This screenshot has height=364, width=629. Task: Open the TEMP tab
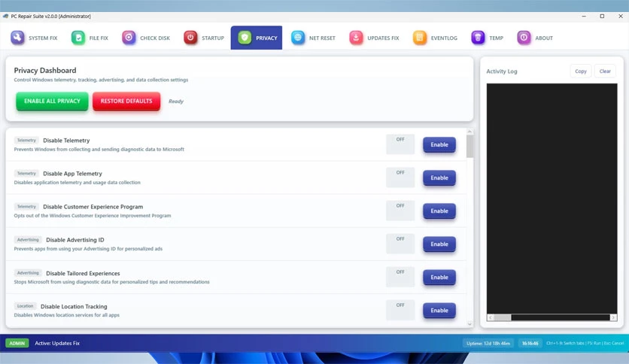click(488, 38)
